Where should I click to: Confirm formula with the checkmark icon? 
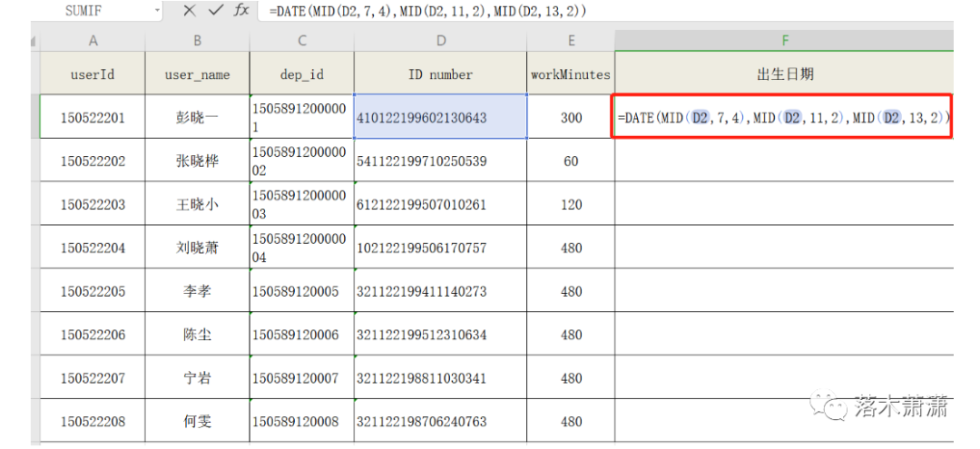[216, 11]
